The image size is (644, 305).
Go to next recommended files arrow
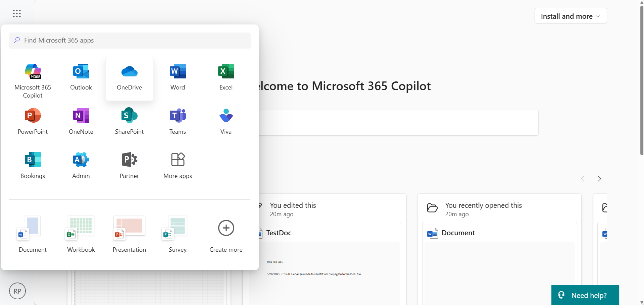coord(599,179)
